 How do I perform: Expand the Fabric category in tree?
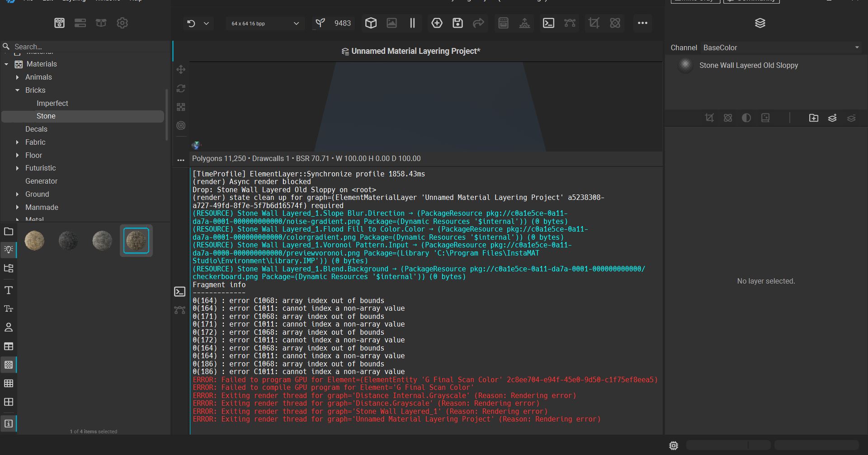(18, 142)
